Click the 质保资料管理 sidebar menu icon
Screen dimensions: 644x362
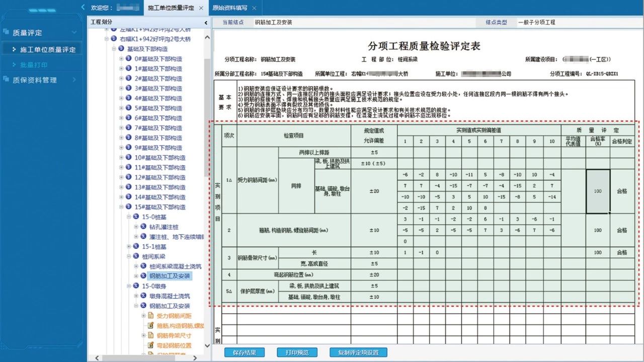pyautogui.click(x=7, y=79)
